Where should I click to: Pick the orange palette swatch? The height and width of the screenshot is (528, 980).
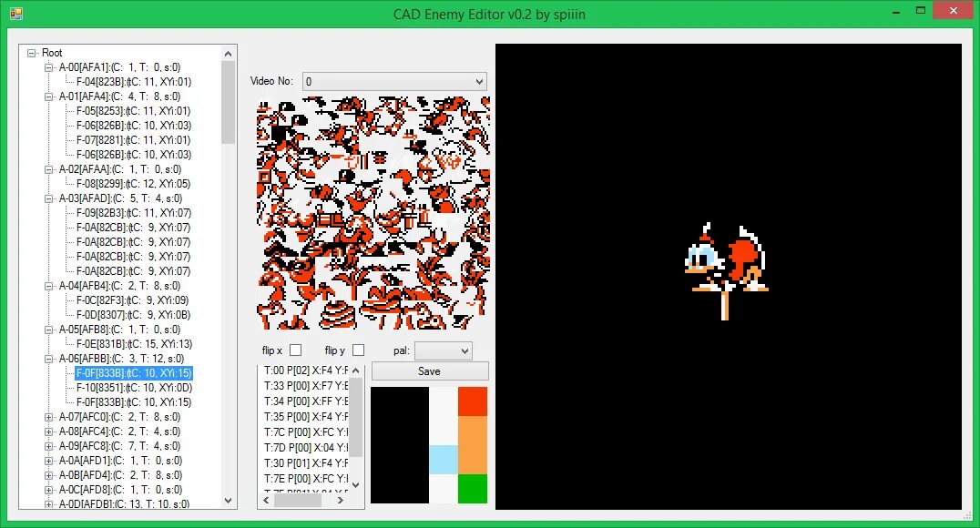(x=473, y=445)
